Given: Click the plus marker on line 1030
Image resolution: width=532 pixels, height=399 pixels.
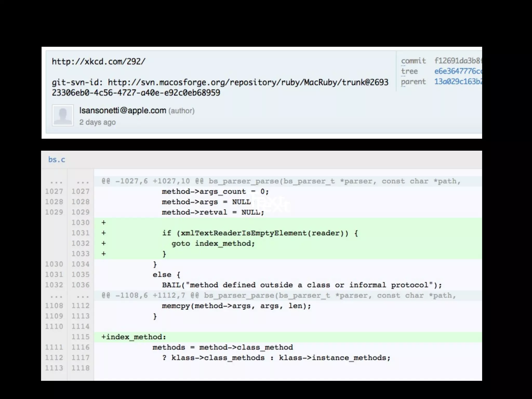Looking at the screenshot, I should (x=104, y=223).
